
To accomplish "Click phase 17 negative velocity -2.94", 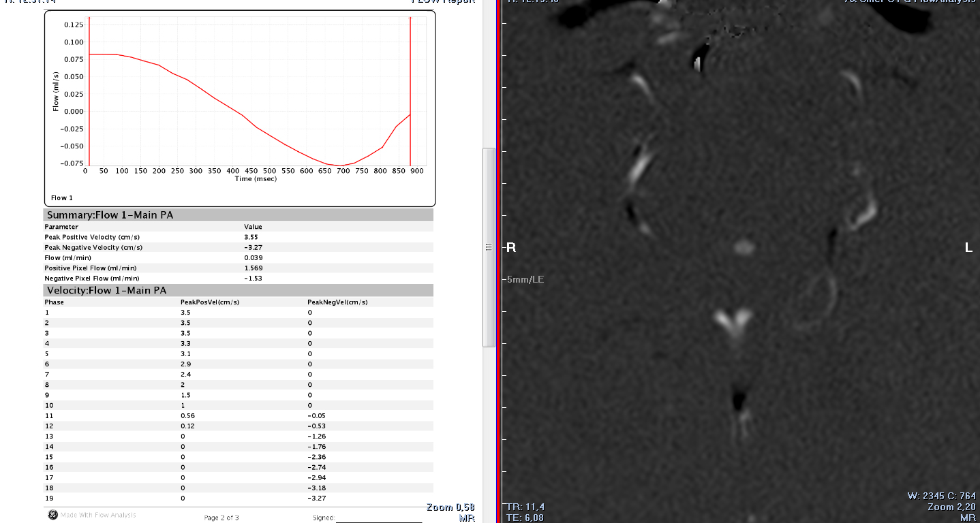I will click(316, 477).
